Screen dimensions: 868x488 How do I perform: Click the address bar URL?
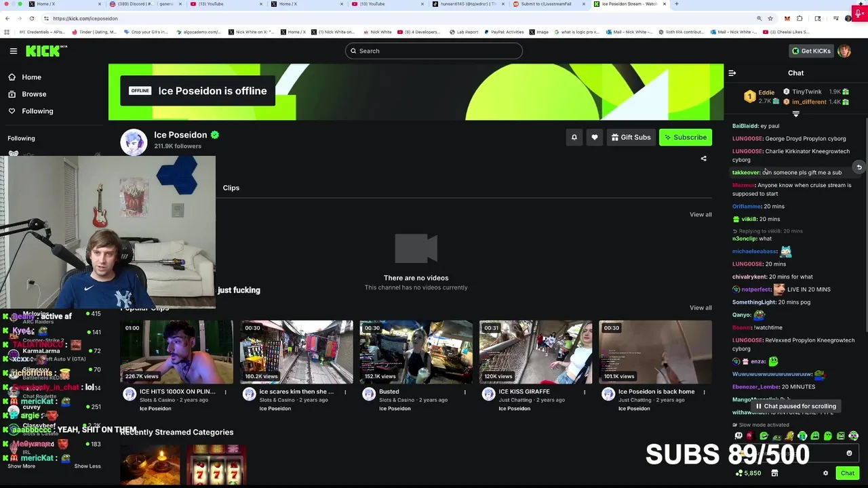[85, 18]
